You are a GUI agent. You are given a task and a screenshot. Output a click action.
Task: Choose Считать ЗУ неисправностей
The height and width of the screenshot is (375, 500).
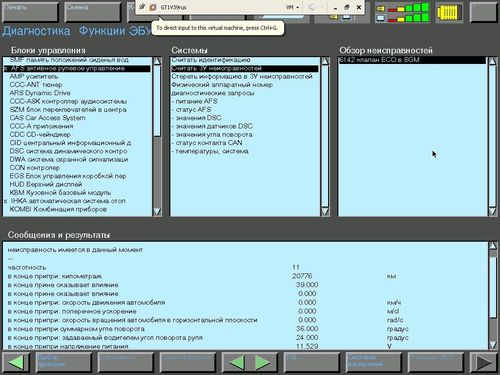(x=245, y=68)
